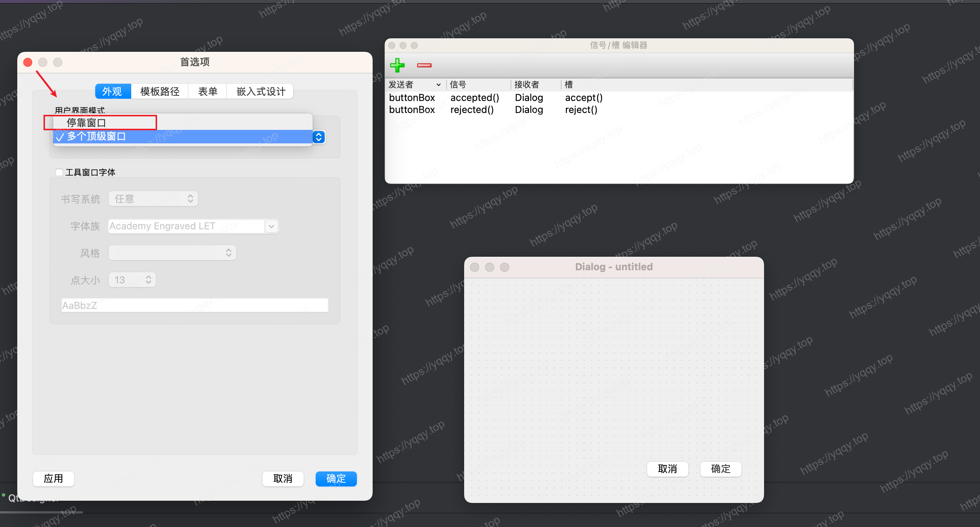Open the 书写系统 dropdown

(x=153, y=199)
